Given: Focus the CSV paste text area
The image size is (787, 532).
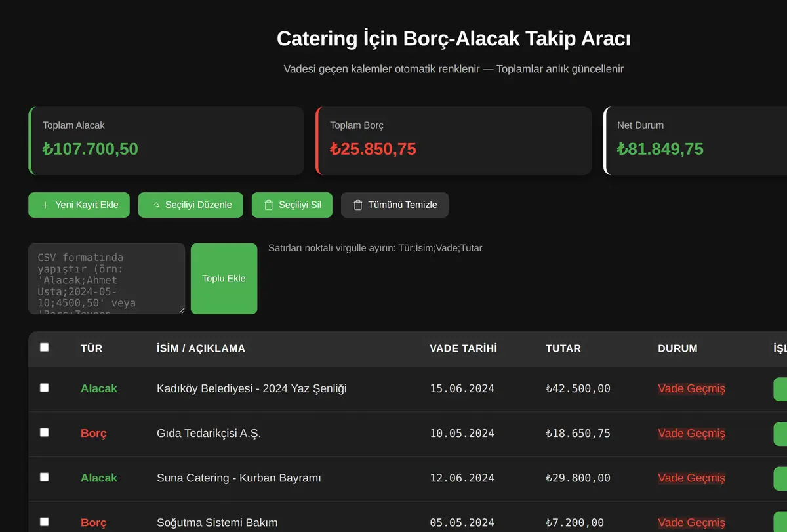Looking at the screenshot, I should click(106, 279).
